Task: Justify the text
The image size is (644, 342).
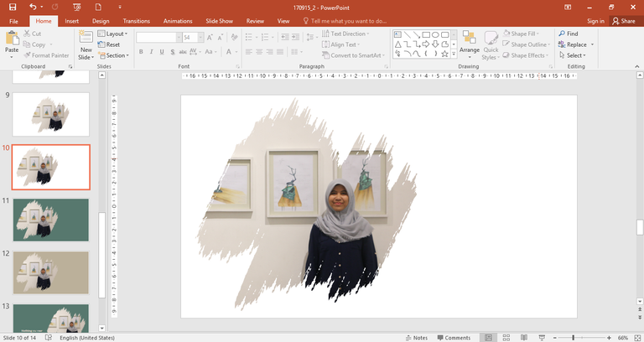Action: click(x=280, y=51)
